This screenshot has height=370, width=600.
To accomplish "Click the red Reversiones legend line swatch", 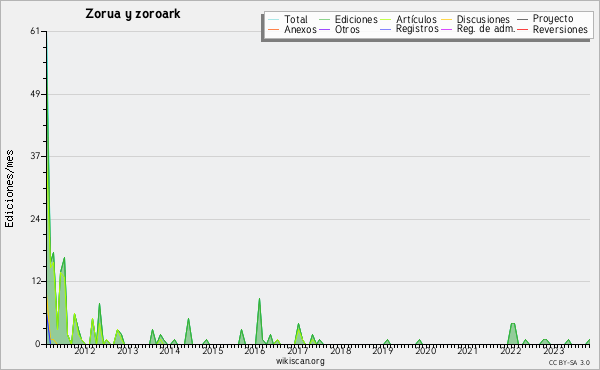I will 522,29.
